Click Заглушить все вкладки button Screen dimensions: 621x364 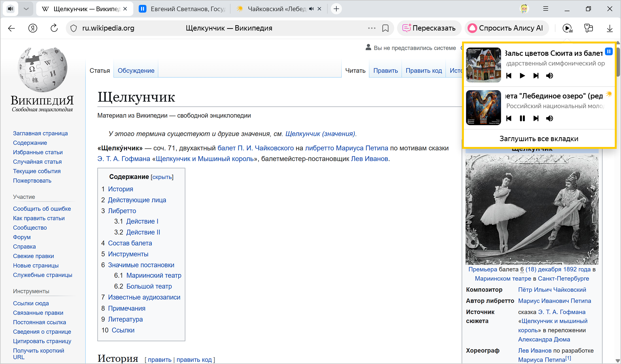539,139
